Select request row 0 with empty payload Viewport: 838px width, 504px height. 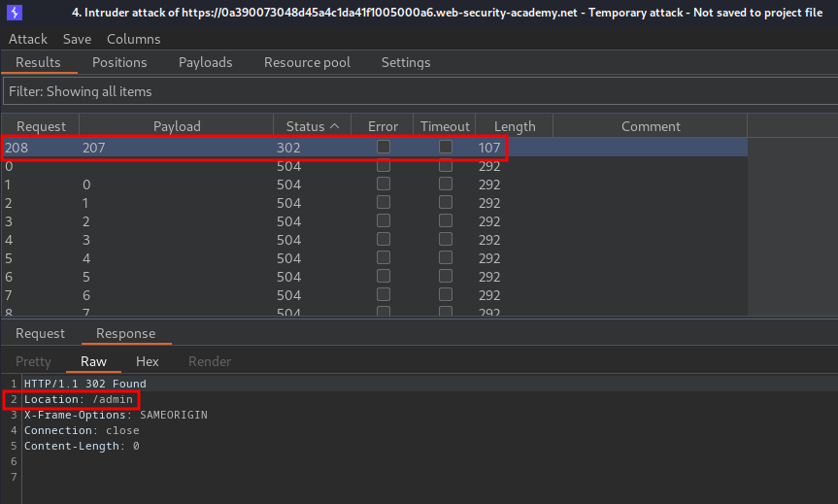[374, 166]
